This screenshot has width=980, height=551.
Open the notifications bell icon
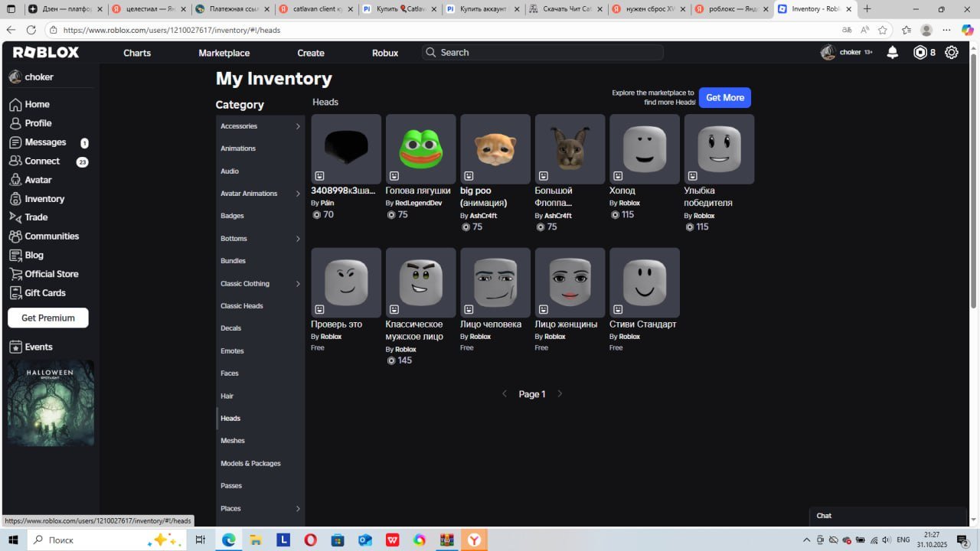tap(892, 52)
